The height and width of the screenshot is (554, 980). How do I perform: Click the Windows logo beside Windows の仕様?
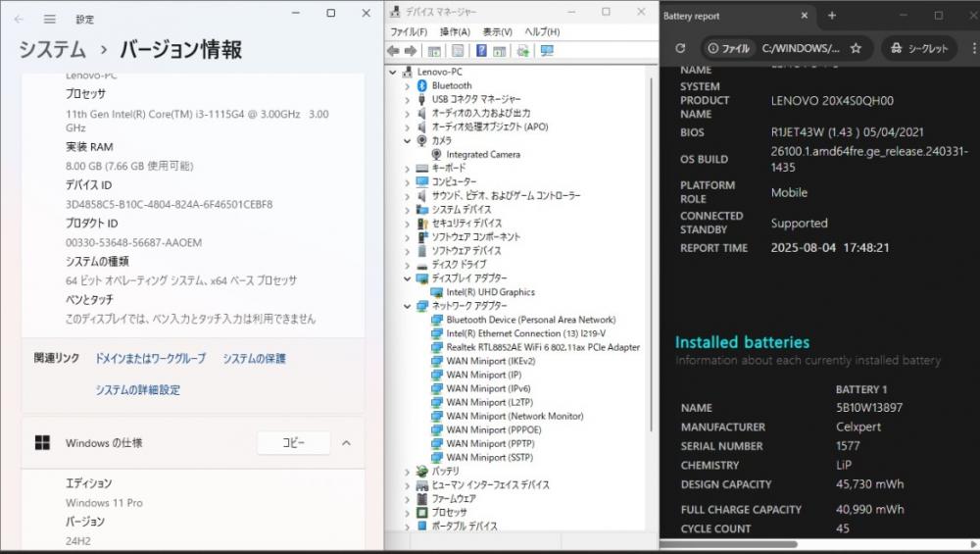pos(42,442)
